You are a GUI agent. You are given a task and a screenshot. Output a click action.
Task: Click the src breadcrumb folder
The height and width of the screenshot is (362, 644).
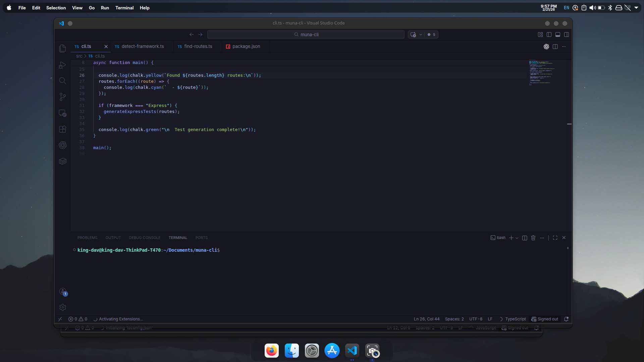(79, 56)
